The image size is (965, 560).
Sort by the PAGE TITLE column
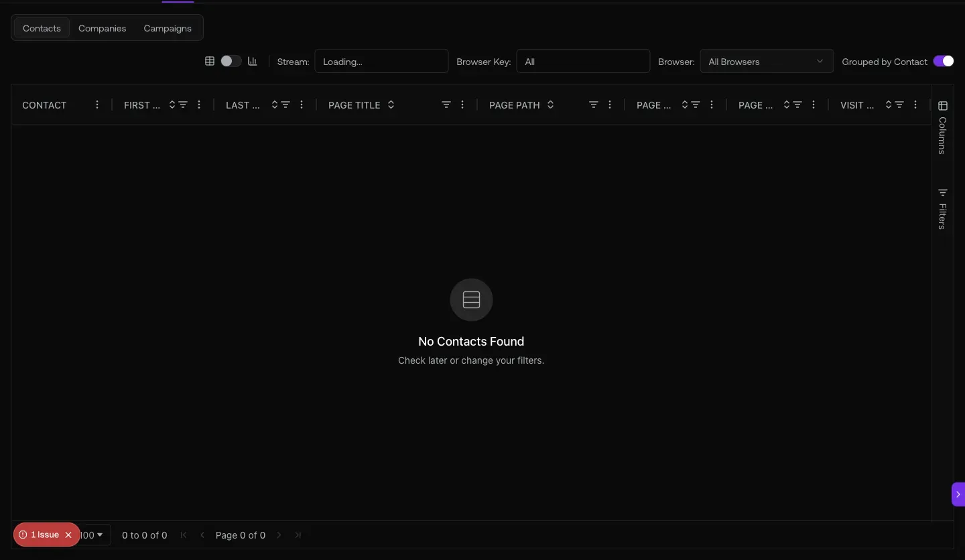coord(391,104)
